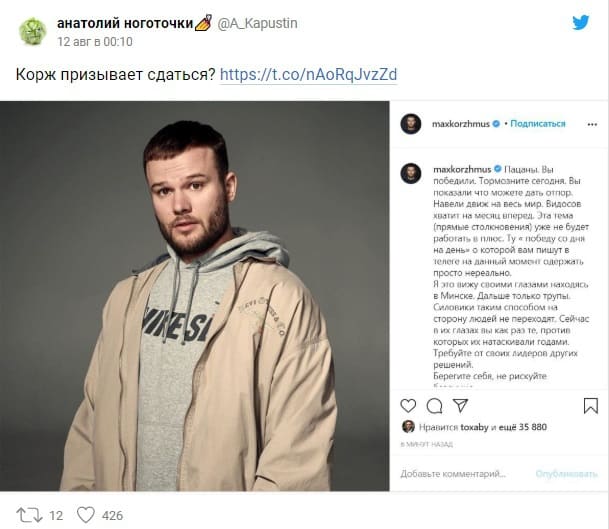Open the three-dots options menu of the post
609x529 pixels.
592,124
